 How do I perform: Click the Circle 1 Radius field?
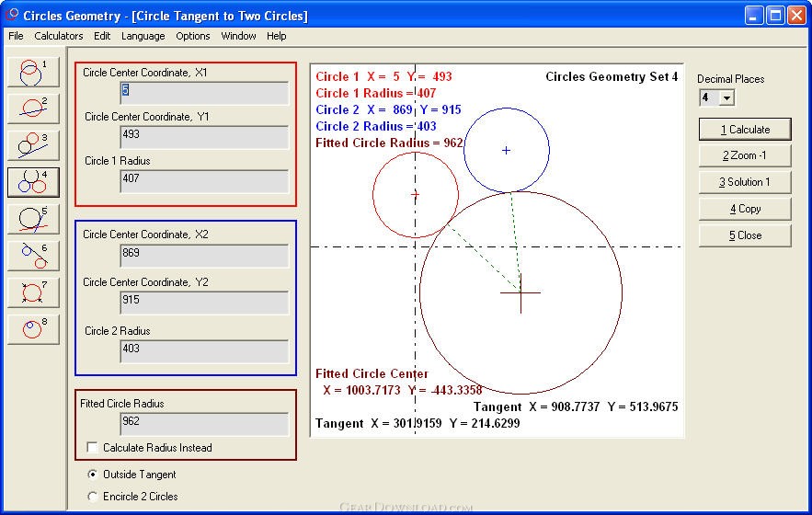tap(204, 181)
